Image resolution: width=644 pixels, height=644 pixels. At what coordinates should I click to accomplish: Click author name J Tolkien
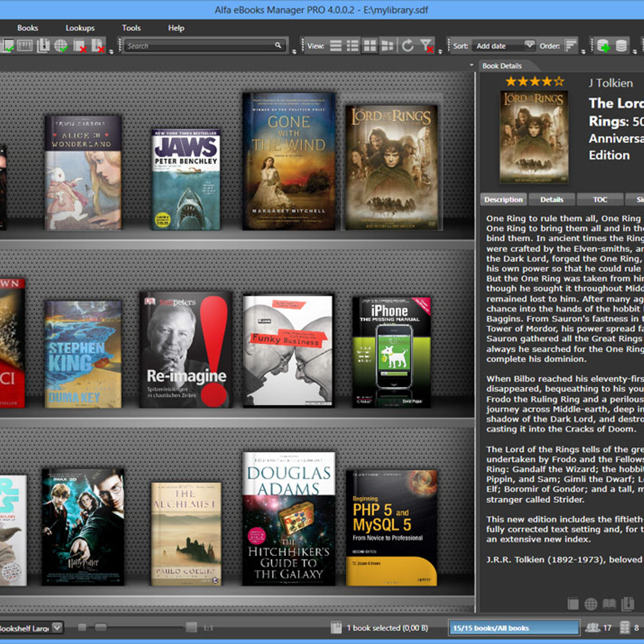611,83
